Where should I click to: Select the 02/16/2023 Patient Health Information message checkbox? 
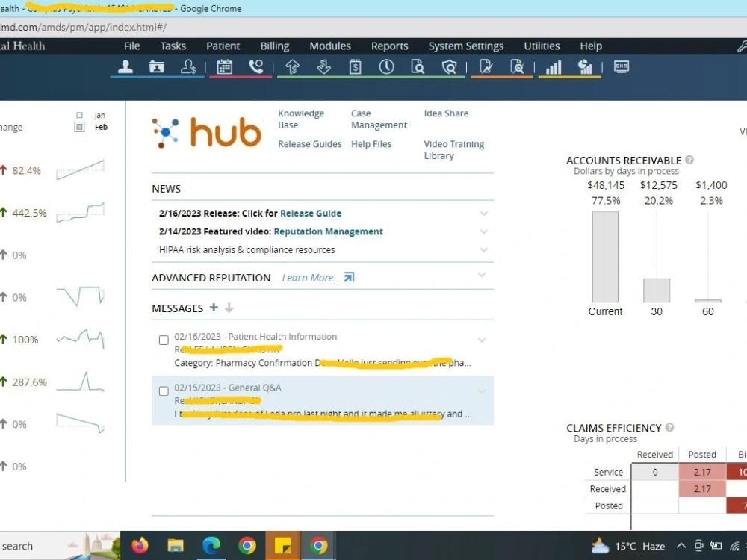164,340
